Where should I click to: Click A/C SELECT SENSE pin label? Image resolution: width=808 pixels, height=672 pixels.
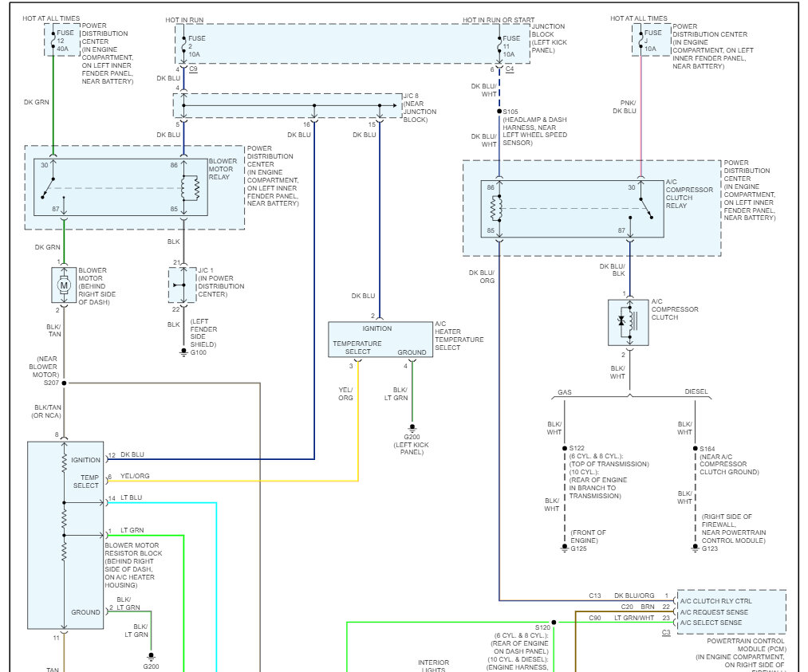tap(711, 623)
